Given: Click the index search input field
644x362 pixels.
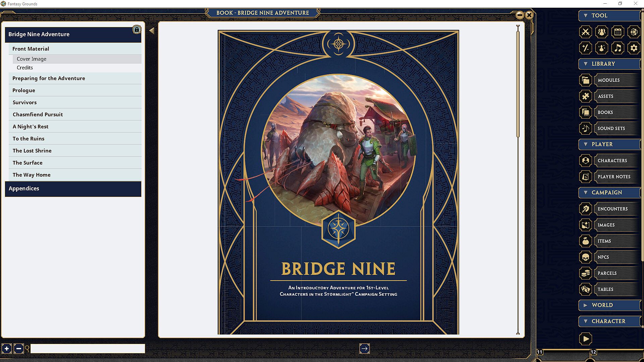Looking at the screenshot, I should (88, 349).
